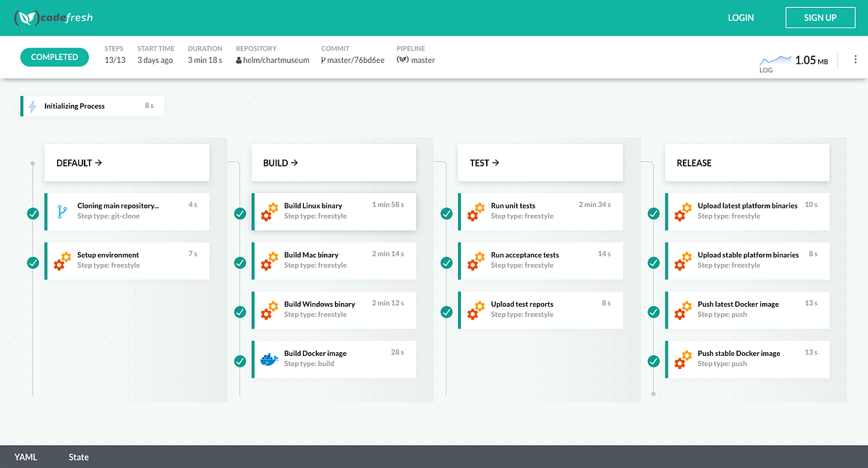Click the checkmark beside Push stable Docker image
868x468 pixels.
(653, 360)
